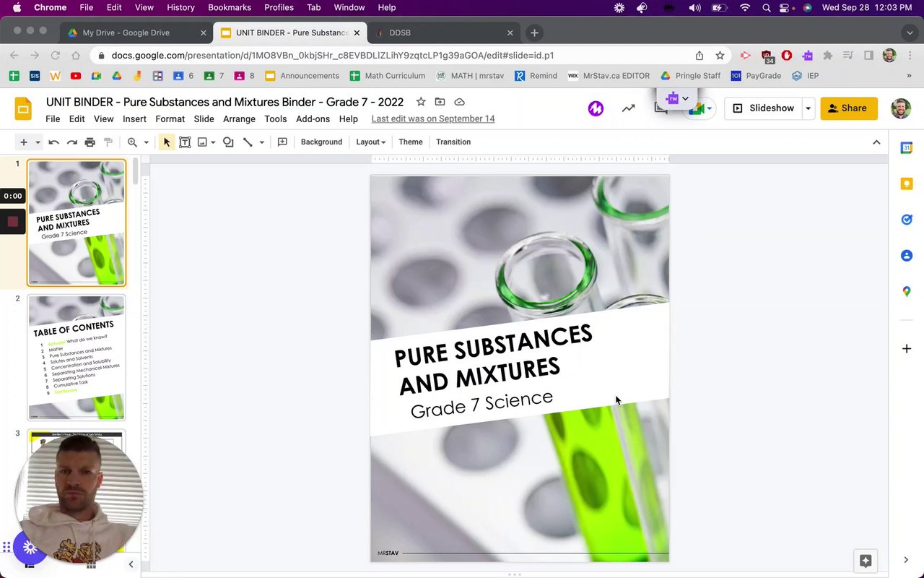Viewport: 924px width, 578px height.
Task: Select slide 1 thumbnail in filmstrip
Action: click(77, 223)
